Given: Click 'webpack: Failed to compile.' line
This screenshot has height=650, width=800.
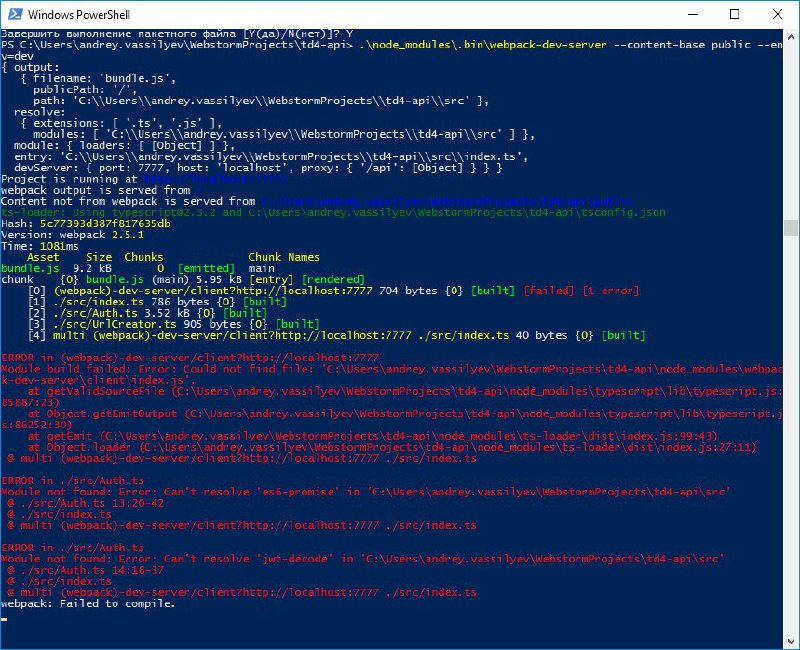Looking at the screenshot, I should coord(88,604).
